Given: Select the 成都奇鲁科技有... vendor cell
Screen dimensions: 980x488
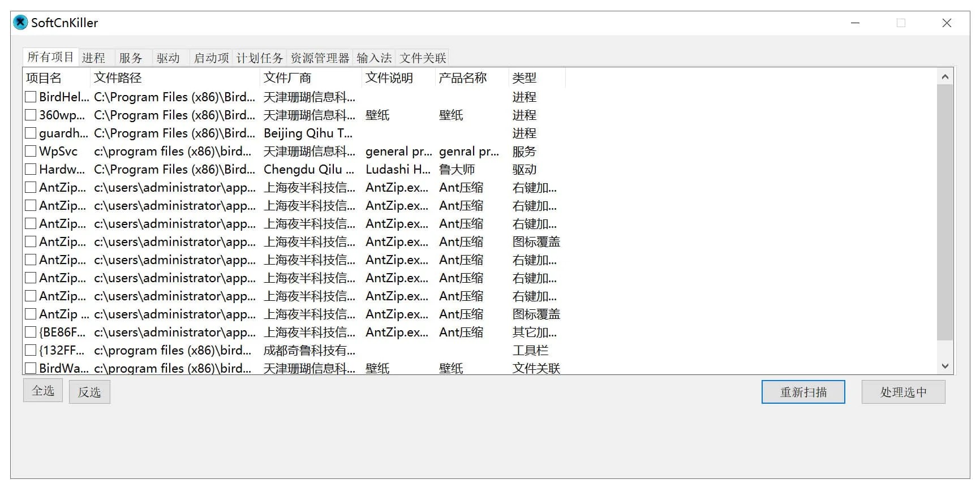Looking at the screenshot, I should point(310,351).
